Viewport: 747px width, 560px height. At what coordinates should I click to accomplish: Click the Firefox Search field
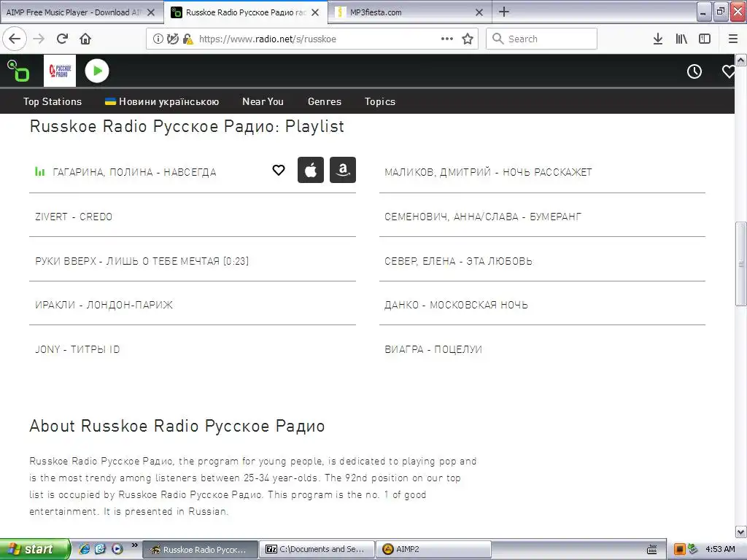[542, 39]
